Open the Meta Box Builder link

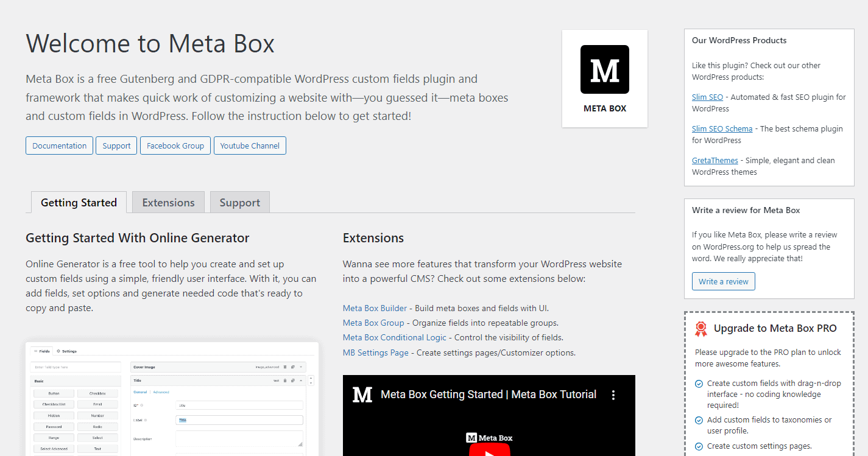click(x=375, y=308)
